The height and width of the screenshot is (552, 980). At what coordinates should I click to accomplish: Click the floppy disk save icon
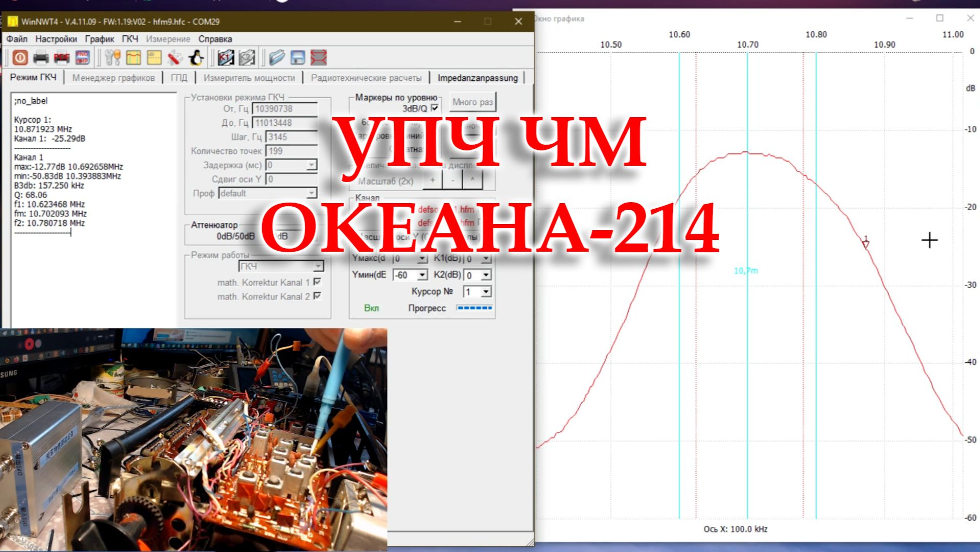point(298,57)
